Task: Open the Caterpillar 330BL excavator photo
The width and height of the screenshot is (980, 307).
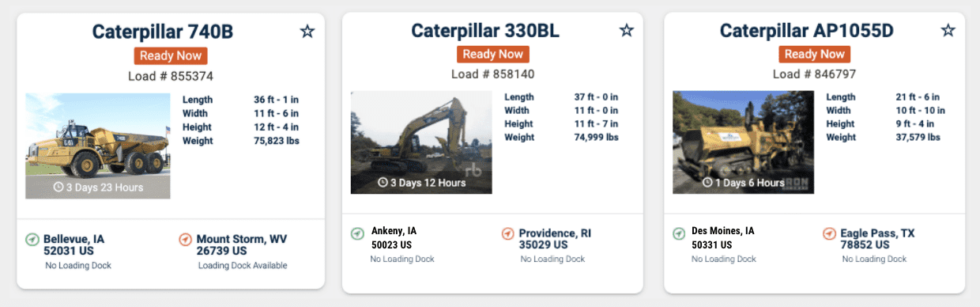Action: click(x=421, y=142)
